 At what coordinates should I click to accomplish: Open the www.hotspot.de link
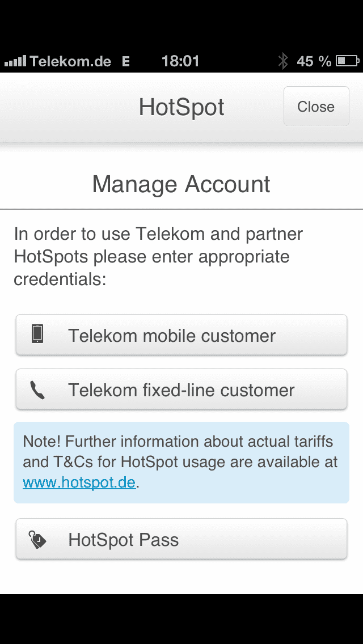(79, 482)
